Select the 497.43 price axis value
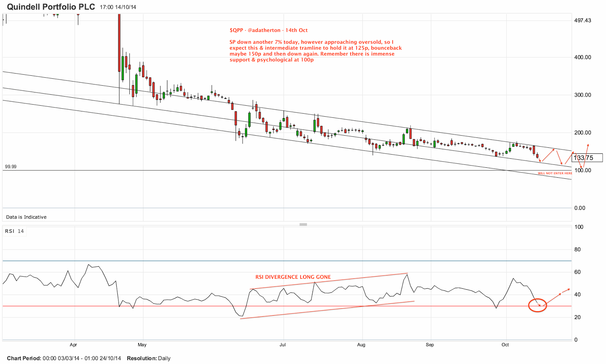Screen dimensions: 606x364 [583, 20]
